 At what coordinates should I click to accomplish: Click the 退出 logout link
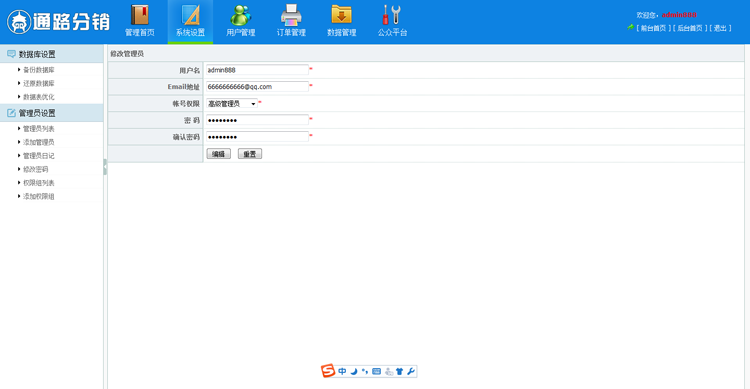coord(720,28)
